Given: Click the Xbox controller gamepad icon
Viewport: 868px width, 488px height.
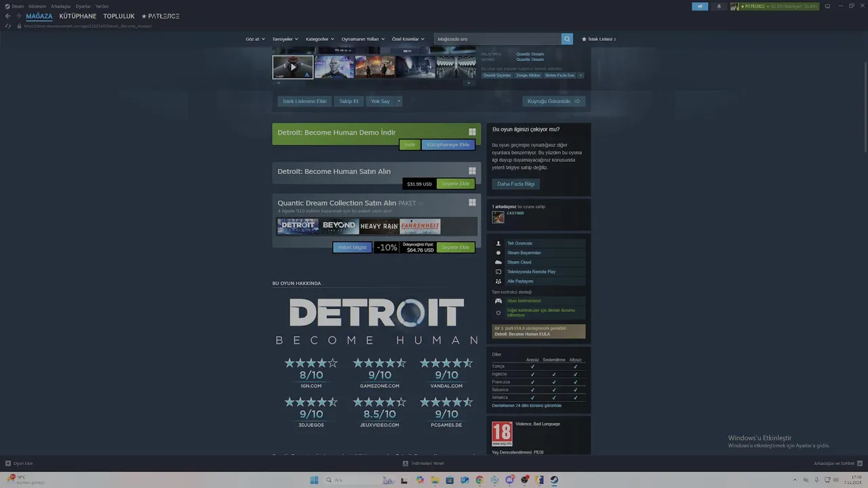Looking at the screenshot, I should 498,301.
